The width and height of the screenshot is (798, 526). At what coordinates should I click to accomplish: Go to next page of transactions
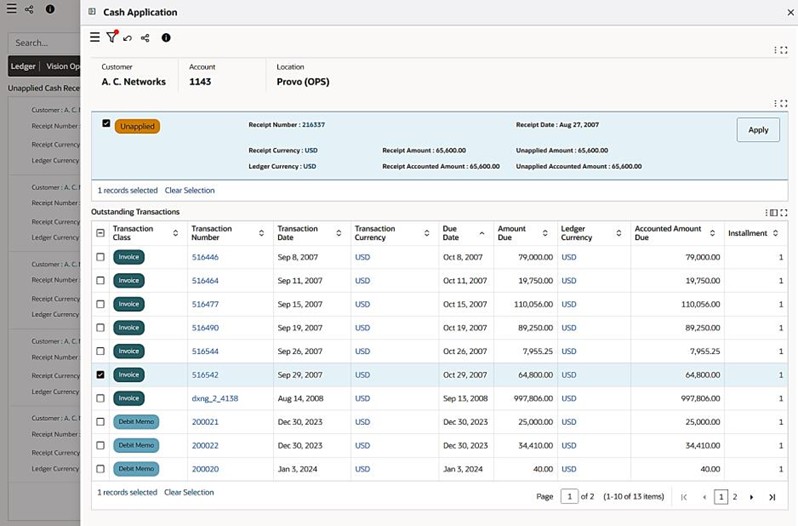pyautogui.click(x=751, y=497)
